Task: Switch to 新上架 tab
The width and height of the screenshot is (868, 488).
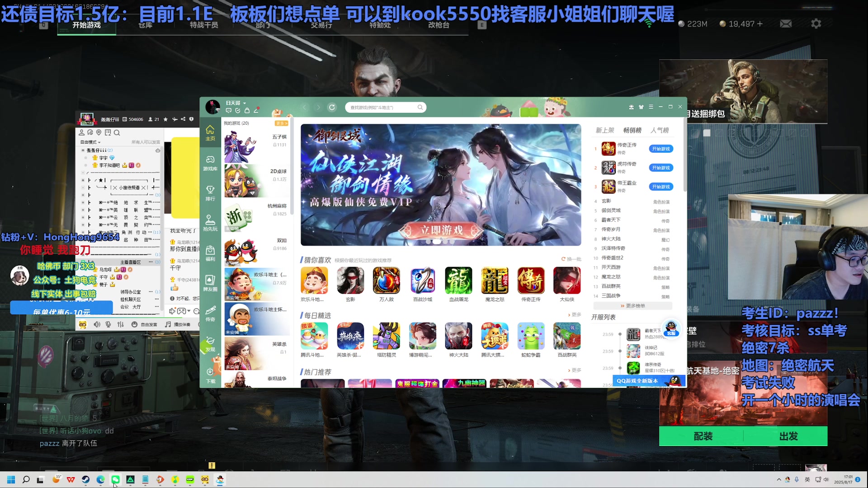Action: coord(604,130)
